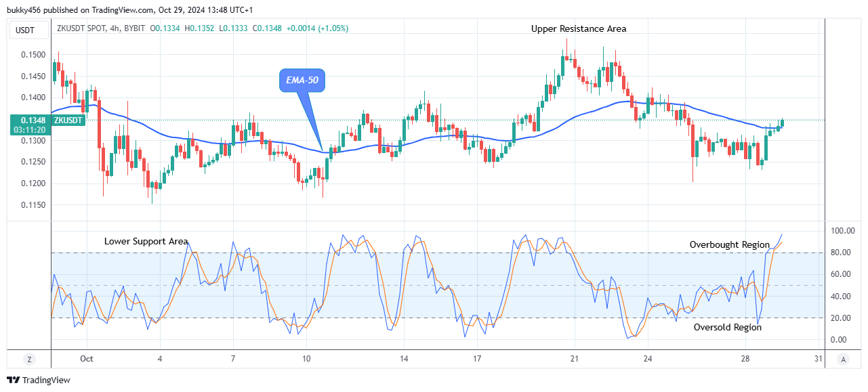Click the 28 date label on time axis
Viewport: 868px width, 392px height.
(x=745, y=359)
